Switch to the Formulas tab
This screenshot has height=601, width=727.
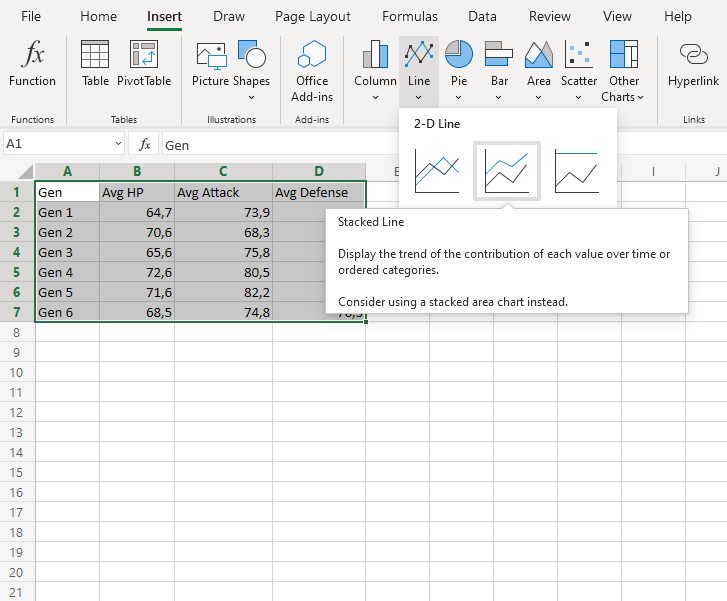coord(409,16)
